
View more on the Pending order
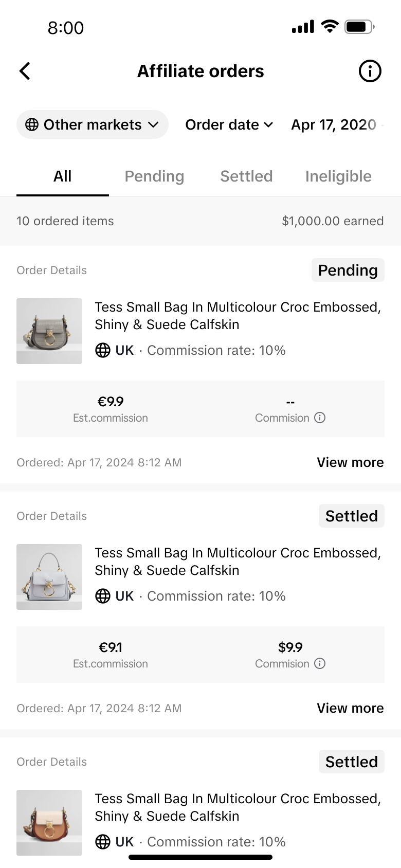tap(350, 462)
